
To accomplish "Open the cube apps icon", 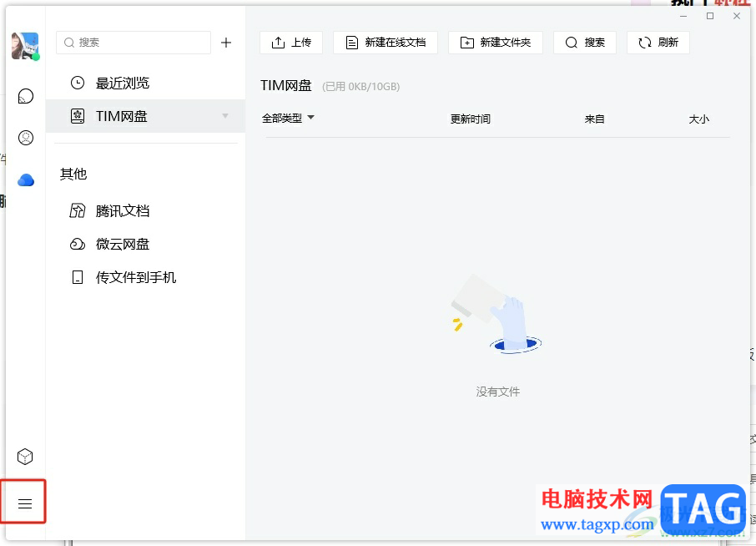I will [x=25, y=457].
